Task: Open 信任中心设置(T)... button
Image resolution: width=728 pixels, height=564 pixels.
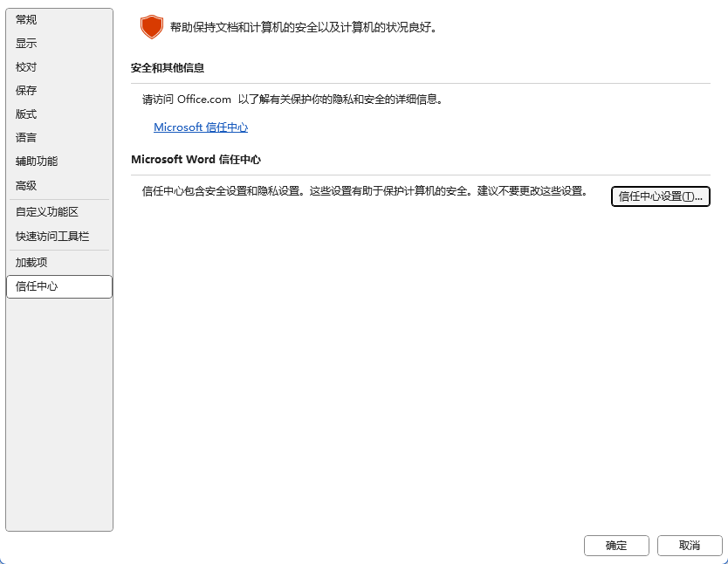Action: point(660,196)
